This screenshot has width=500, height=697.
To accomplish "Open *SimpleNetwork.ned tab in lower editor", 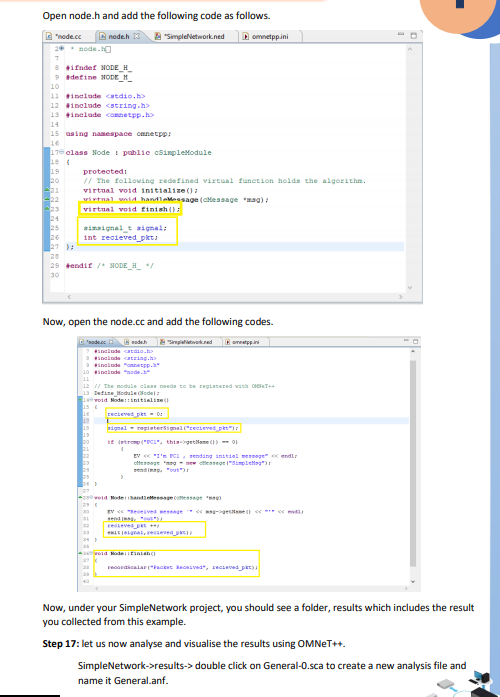I will coord(189,342).
